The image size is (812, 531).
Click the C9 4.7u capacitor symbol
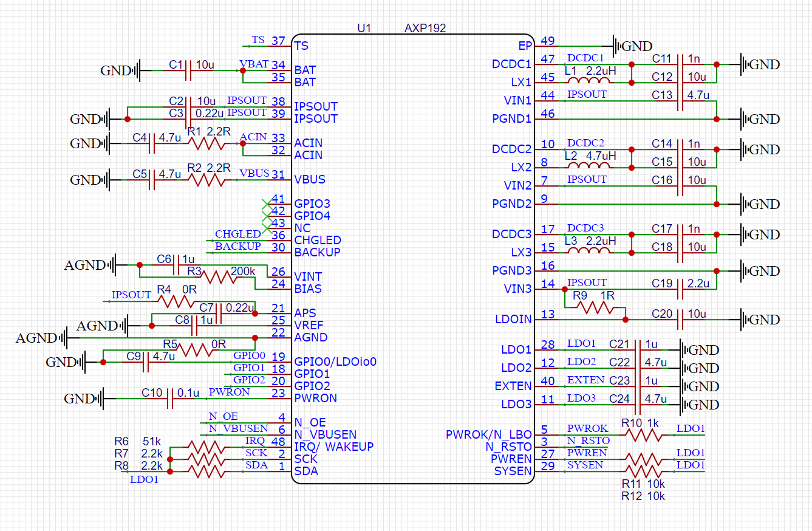tap(145, 362)
